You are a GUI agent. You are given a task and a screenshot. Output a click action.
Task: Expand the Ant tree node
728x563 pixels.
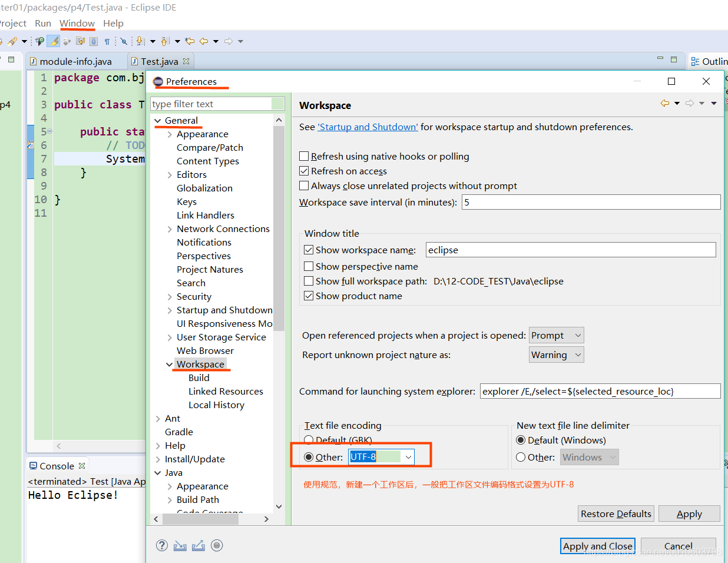pyautogui.click(x=158, y=419)
